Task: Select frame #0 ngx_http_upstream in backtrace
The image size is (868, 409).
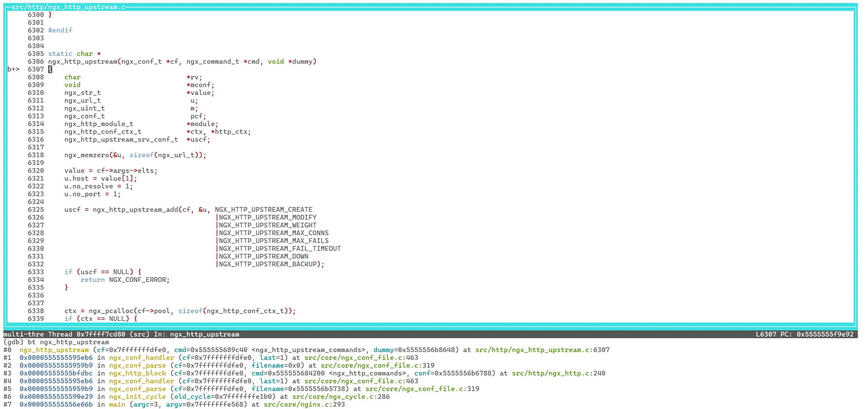Action: 54,350
